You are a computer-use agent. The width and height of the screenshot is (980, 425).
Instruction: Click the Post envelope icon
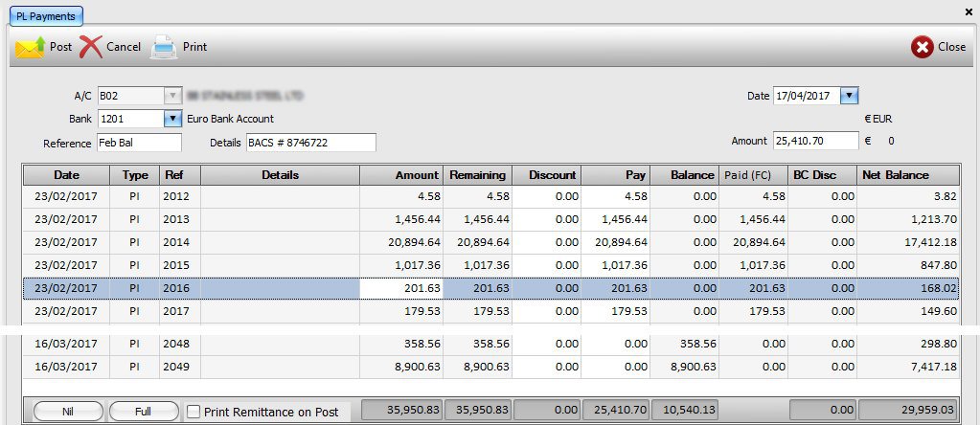point(30,47)
